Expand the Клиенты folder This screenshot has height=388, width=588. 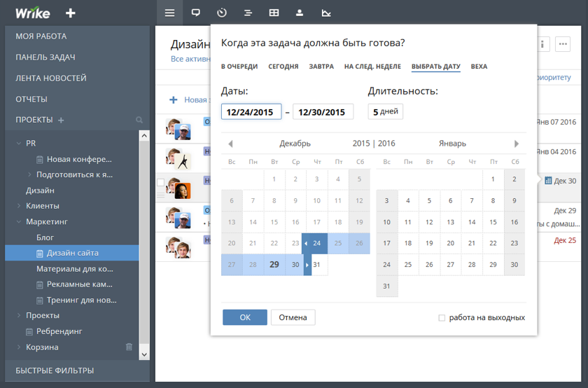click(19, 206)
